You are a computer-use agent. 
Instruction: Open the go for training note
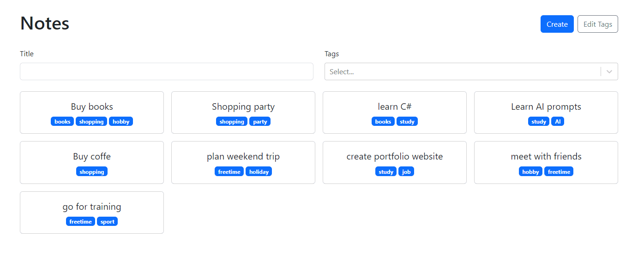pyautogui.click(x=92, y=207)
